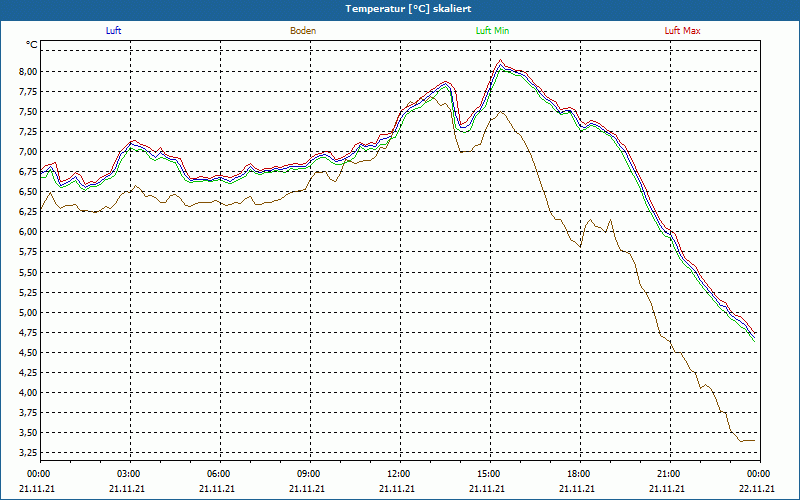Click the 03:00 time axis label
This screenshot has height=500, width=800.
129,474
